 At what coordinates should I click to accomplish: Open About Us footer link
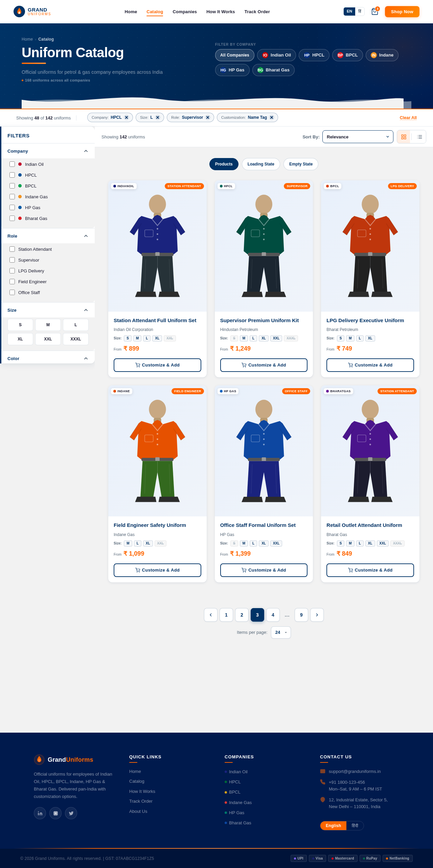pyautogui.click(x=138, y=811)
